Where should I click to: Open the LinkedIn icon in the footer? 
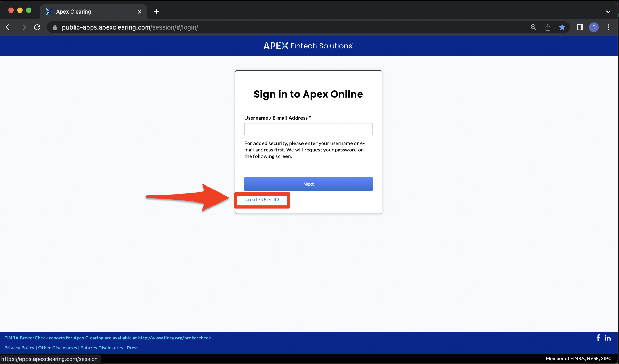[608, 338]
